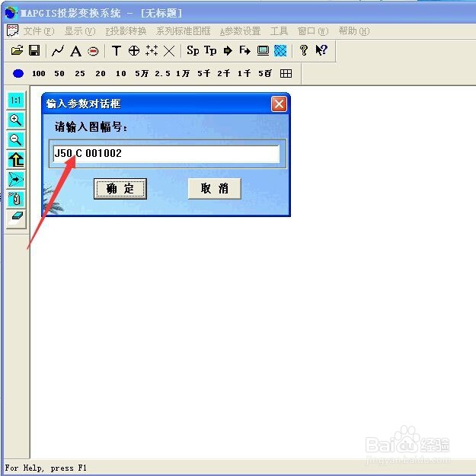Choose the 2千 scale map frame

pyautogui.click(x=224, y=73)
